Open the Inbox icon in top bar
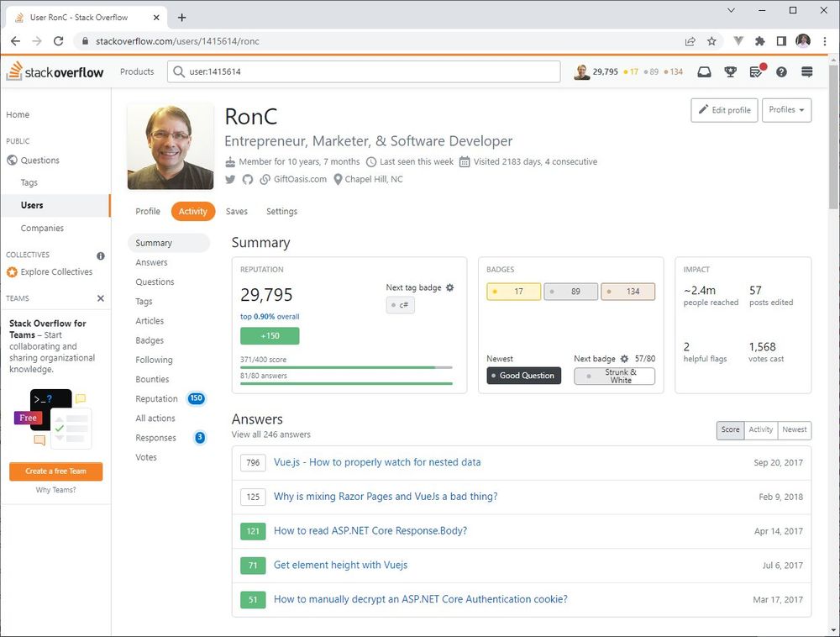Viewport: 840px width, 637px height. [704, 71]
